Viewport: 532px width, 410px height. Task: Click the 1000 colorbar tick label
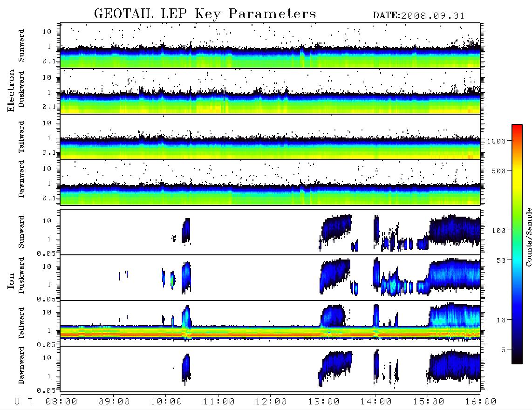tap(496, 141)
